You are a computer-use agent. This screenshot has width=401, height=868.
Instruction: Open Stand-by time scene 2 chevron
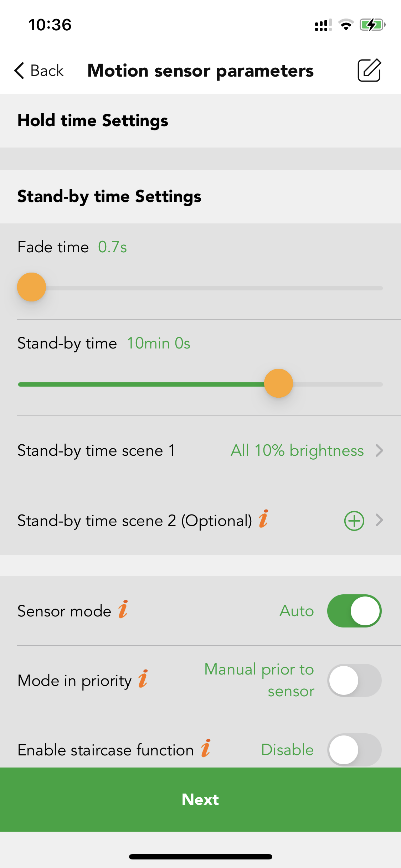pyautogui.click(x=380, y=520)
